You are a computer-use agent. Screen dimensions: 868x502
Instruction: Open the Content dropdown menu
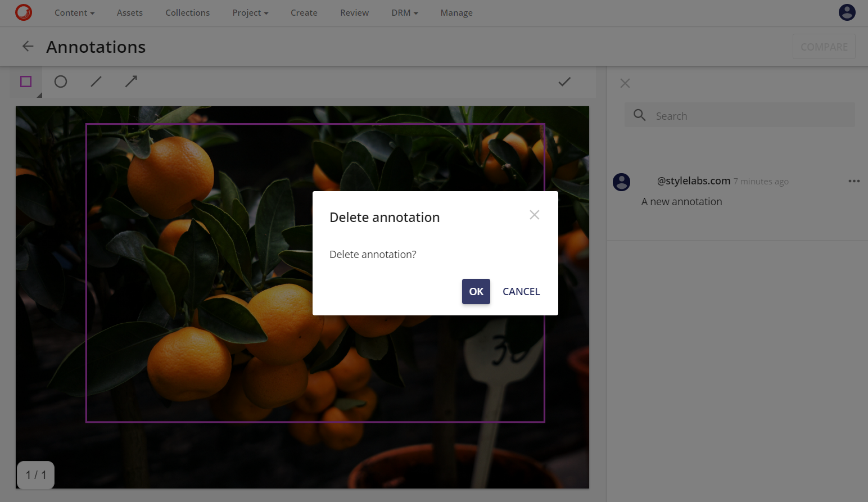(74, 12)
